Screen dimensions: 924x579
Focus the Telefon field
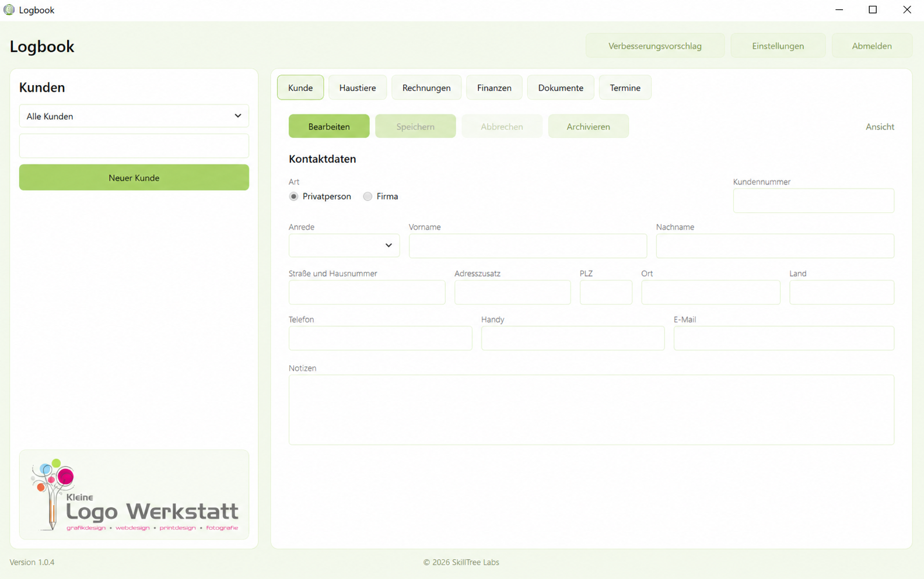point(380,338)
